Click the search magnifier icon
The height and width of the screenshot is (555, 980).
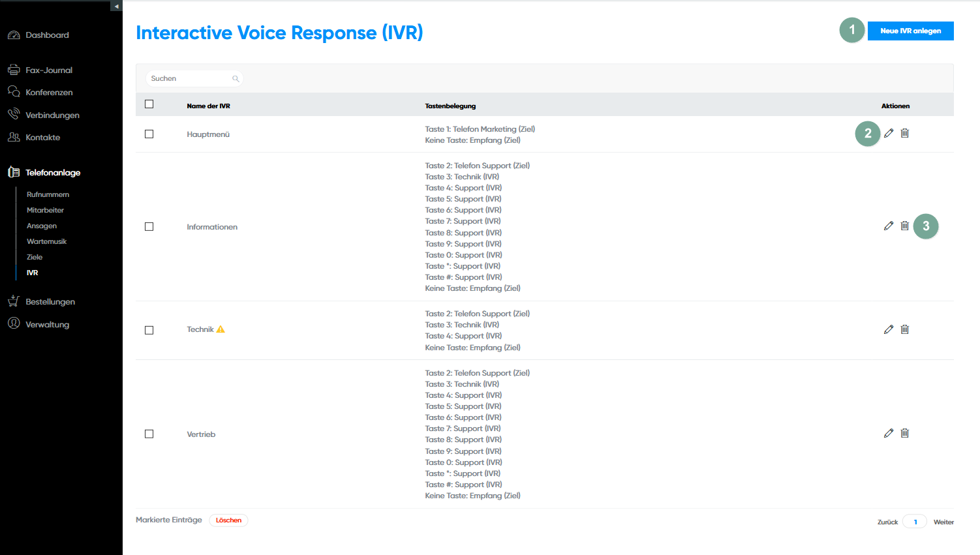pos(236,79)
